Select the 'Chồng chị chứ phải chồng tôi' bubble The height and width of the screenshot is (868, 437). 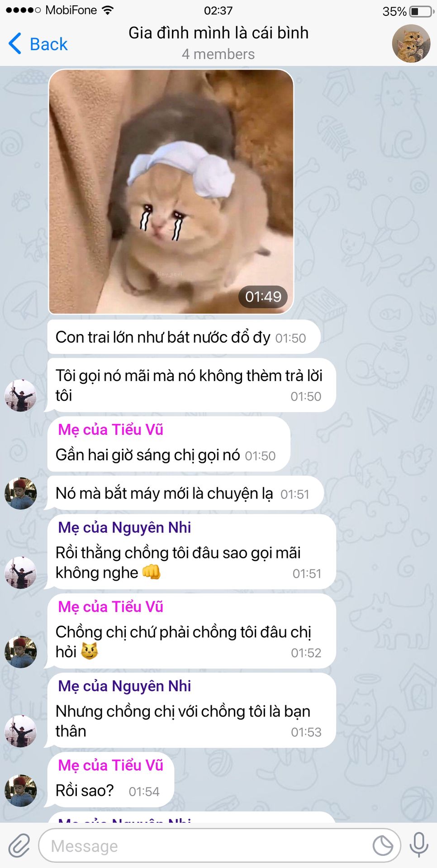tap(191, 631)
